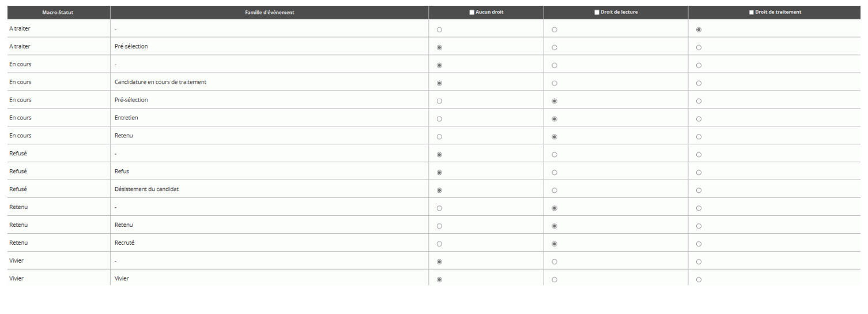This screenshot has width=868, height=314.
Task: Click the 'Désistement du candidat' cell text
Action: 146,189
